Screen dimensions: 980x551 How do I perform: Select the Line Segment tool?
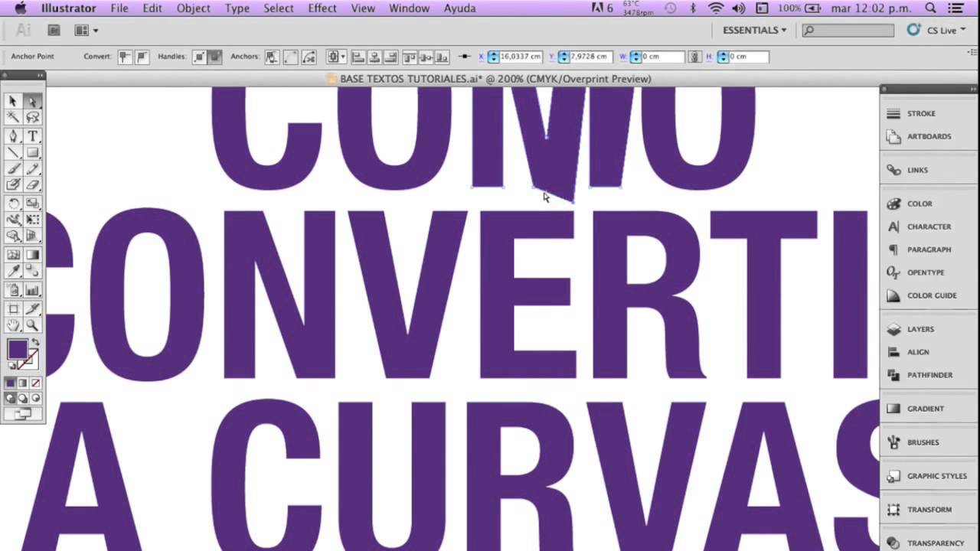13,152
